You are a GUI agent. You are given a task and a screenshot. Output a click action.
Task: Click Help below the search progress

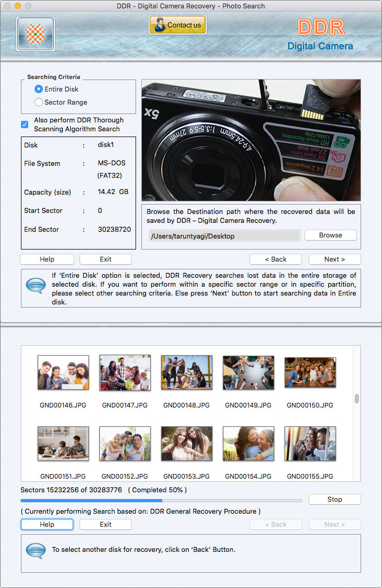pos(47,524)
